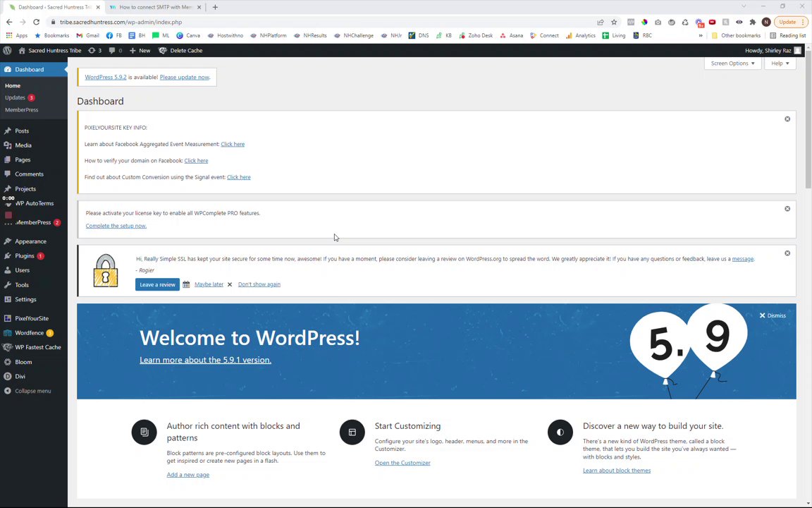This screenshot has width=812, height=508.
Task: Open the New content menu
Action: [x=140, y=50]
